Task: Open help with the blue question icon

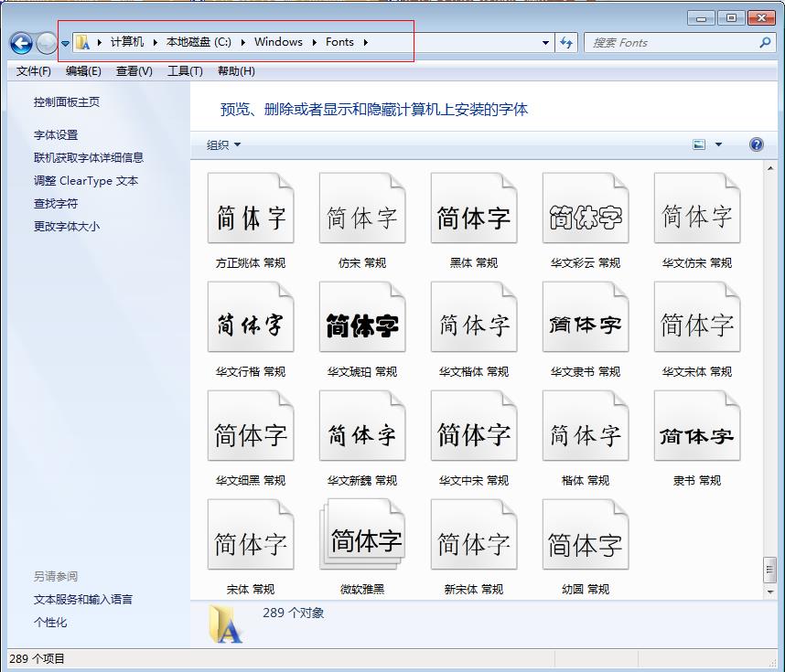Action: pyautogui.click(x=757, y=144)
